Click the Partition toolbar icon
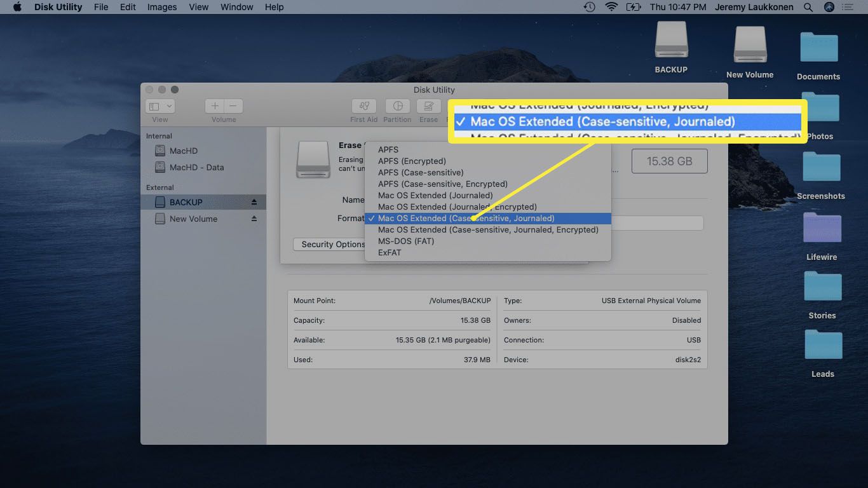868x488 pixels. click(397, 106)
